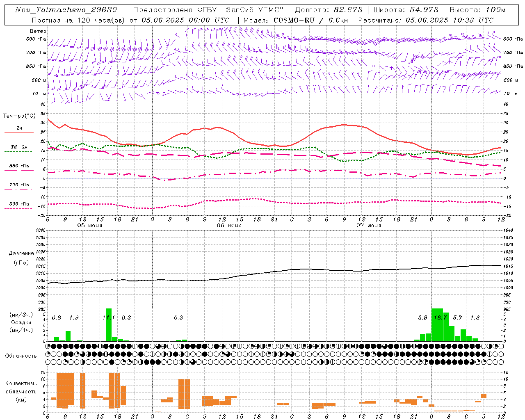Viewport: 525px width, 420px height.
Task: Click the precipitation total 0.8
Action: pos(57,317)
